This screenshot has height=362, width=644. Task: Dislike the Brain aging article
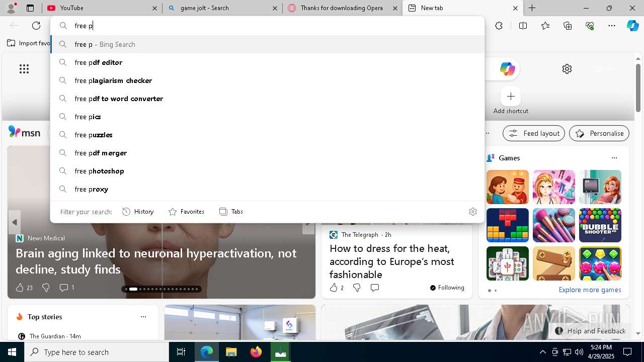46,288
